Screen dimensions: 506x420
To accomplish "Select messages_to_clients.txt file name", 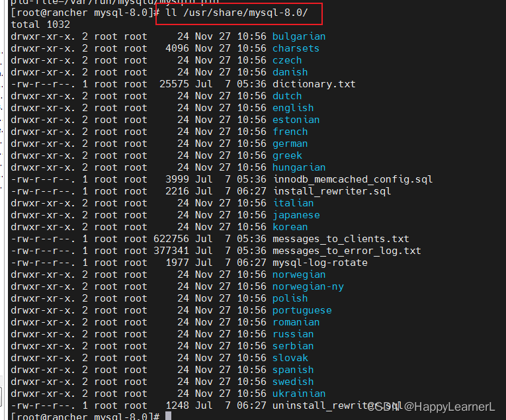I will point(341,239).
